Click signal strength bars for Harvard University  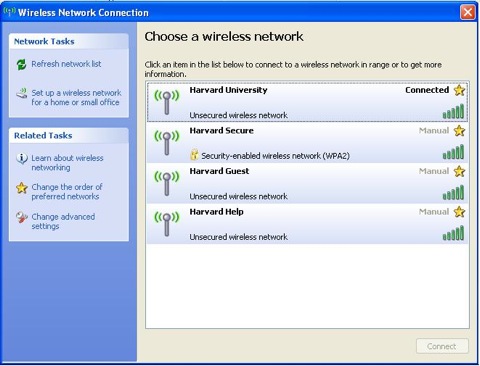[453, 111]
